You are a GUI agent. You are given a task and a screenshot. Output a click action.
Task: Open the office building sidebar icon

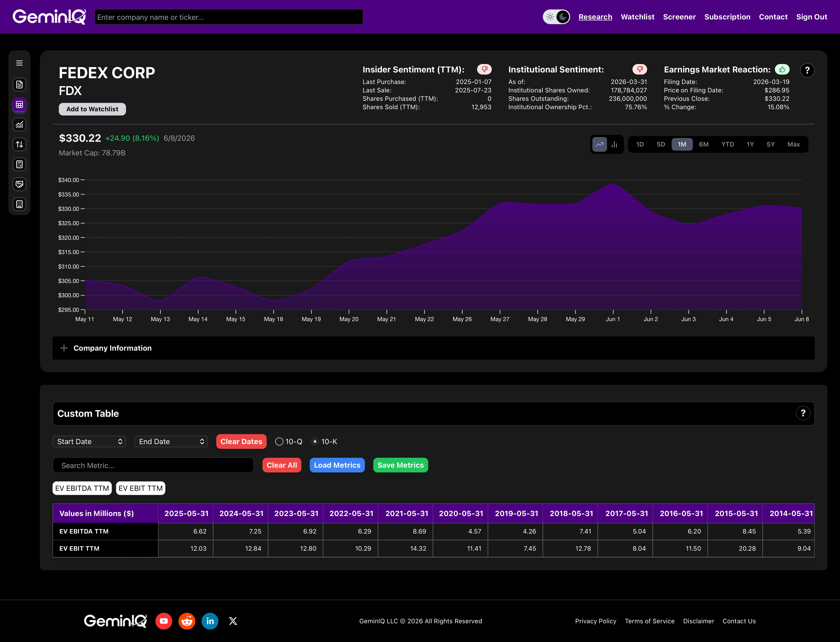pyautogui.click(x=19, y=204)
